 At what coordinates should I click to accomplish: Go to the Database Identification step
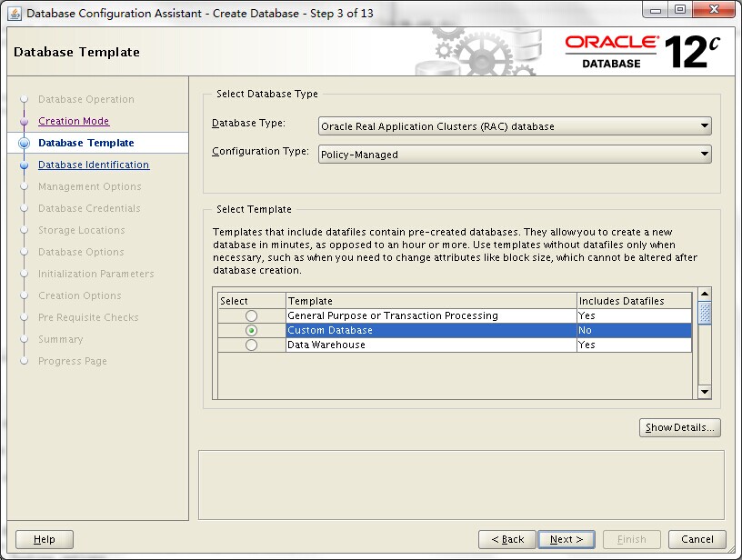coord(94,165)
